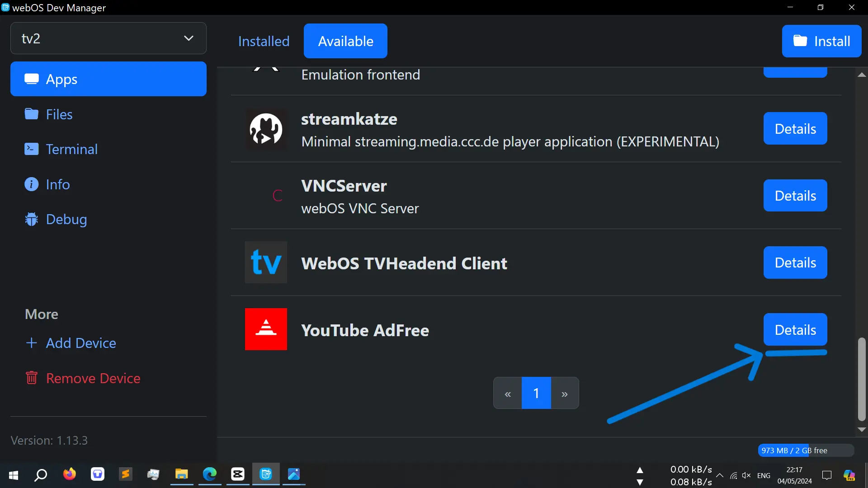
Task: Click the Emulation frontend description text
Action: (x=361, y=75)
